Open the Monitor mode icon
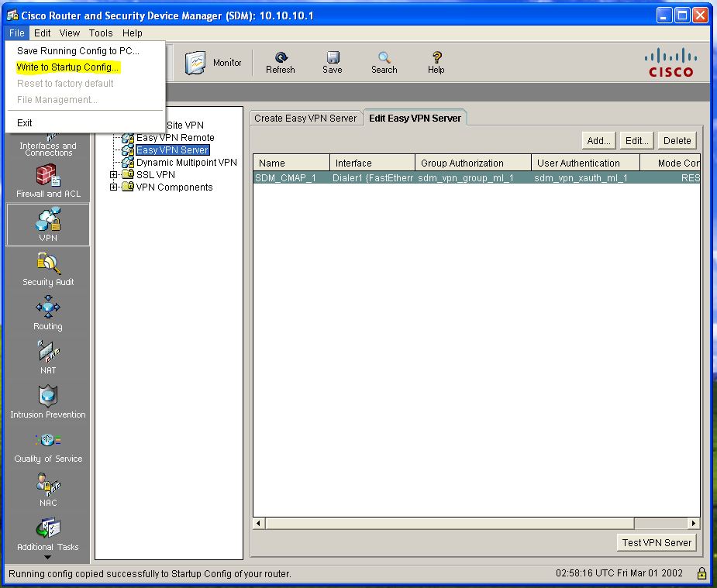Viewport: 717px width, 588px height. [x=195, y=63]
